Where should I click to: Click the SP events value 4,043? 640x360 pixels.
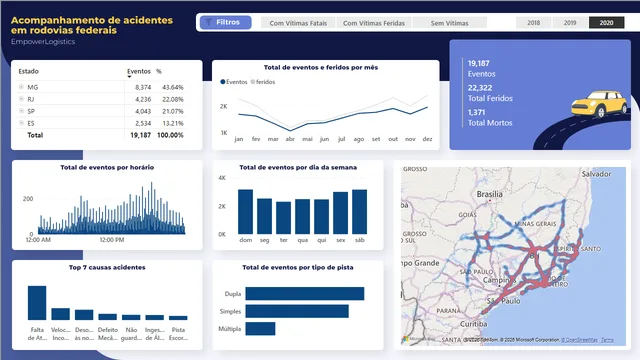click(143, 111)
